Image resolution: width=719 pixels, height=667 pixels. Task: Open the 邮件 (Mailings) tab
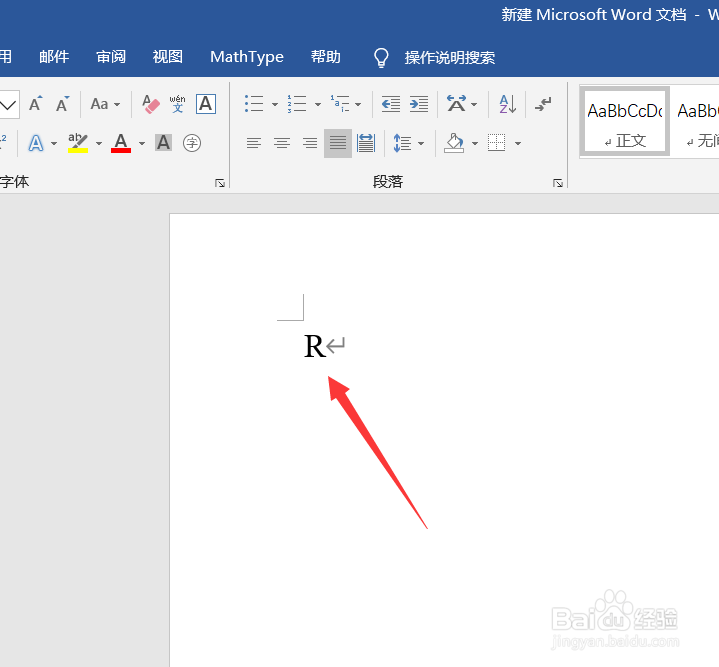point(54,57)
